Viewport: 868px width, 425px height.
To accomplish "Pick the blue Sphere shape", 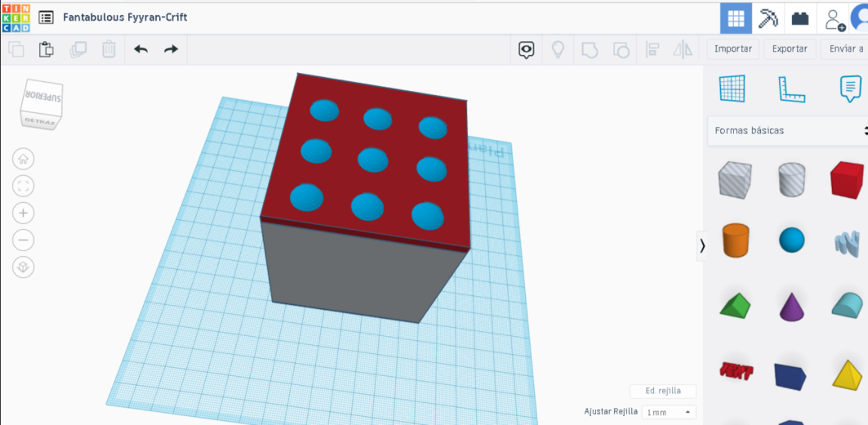I will click(792, 240).
